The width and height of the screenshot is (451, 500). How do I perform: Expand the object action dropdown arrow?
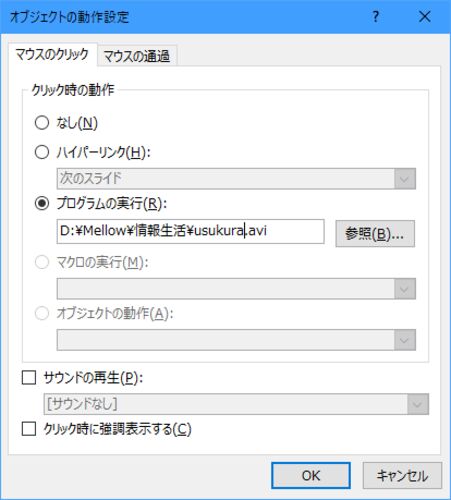click(405, 340)
